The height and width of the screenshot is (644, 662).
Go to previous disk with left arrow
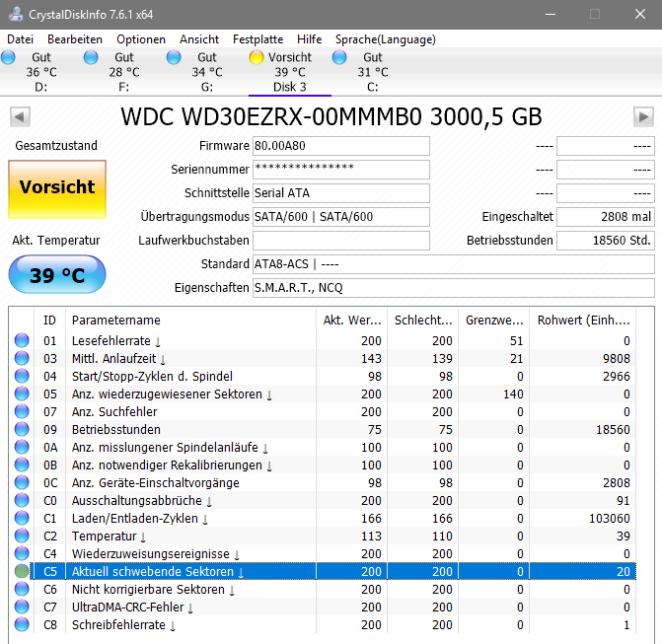pyautogui.click(x=20, y=117)
